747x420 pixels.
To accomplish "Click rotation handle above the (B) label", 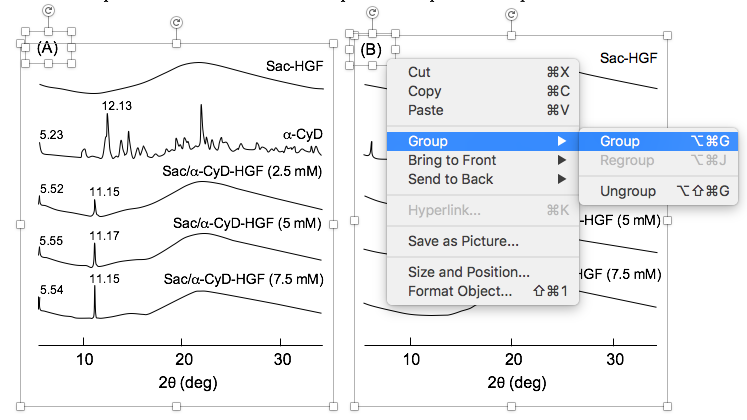I will point(373,12).
